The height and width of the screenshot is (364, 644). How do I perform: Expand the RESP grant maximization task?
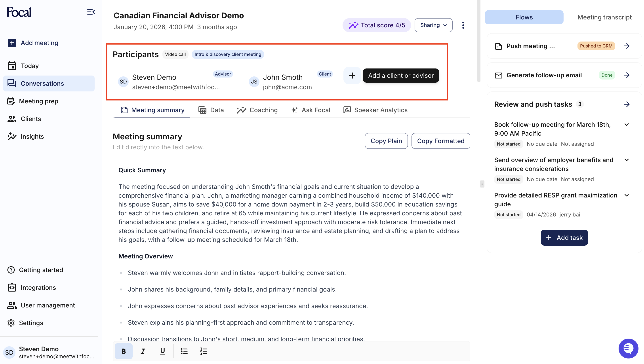pyautogui.click(x=627, y=195)
